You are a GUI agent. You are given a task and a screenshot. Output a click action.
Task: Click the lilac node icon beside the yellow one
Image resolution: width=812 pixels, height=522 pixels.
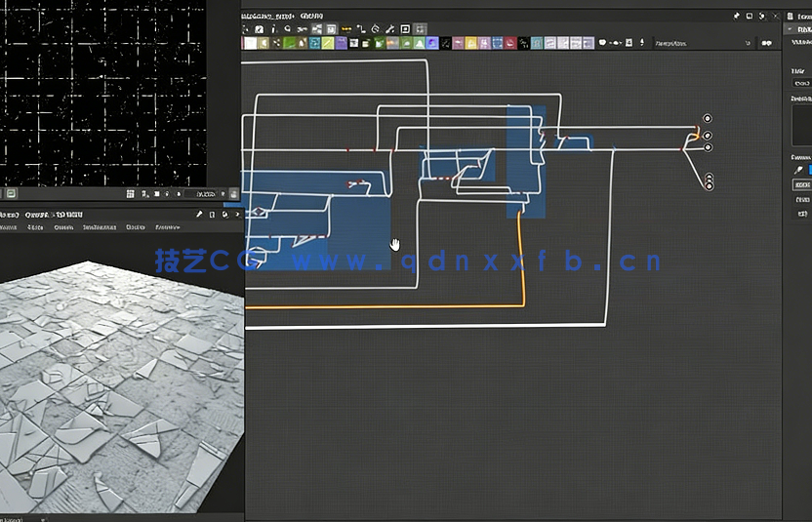click(485, 43)
